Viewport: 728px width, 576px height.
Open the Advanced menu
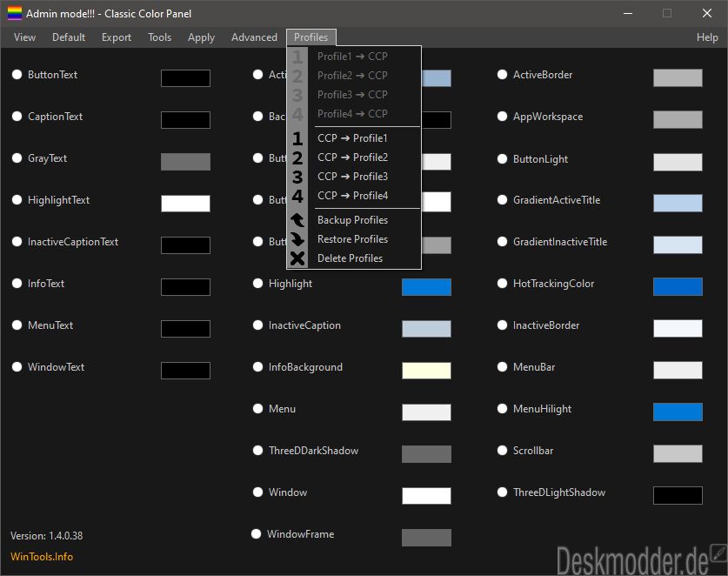tap(255, 37)
